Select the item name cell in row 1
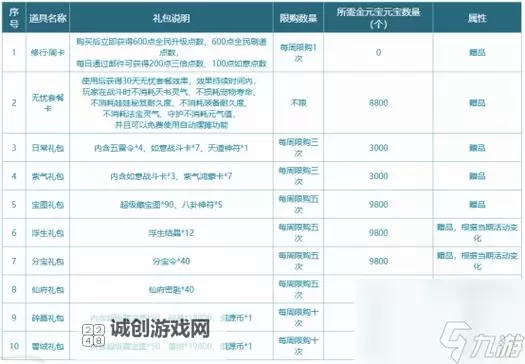 pyautogui.click(x=48, y=52)
